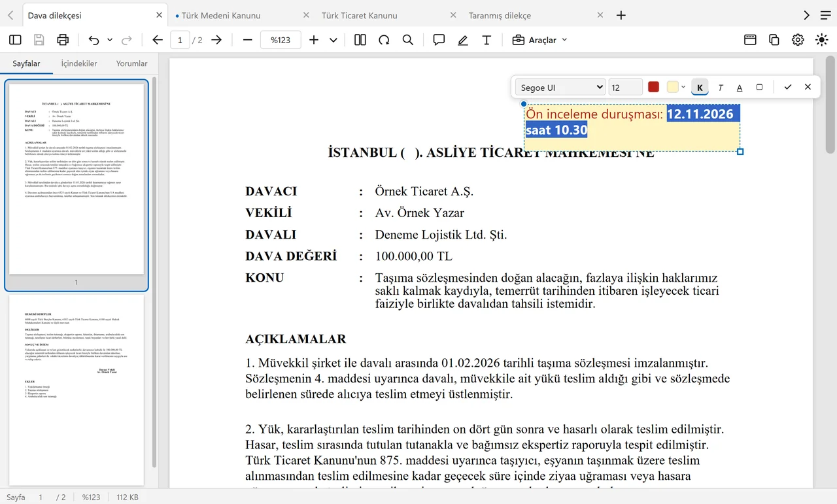The width and height of the screenshot is (837, 504).
Task: Expand the fill color dropdown arrow
Action: coord(683,87)
